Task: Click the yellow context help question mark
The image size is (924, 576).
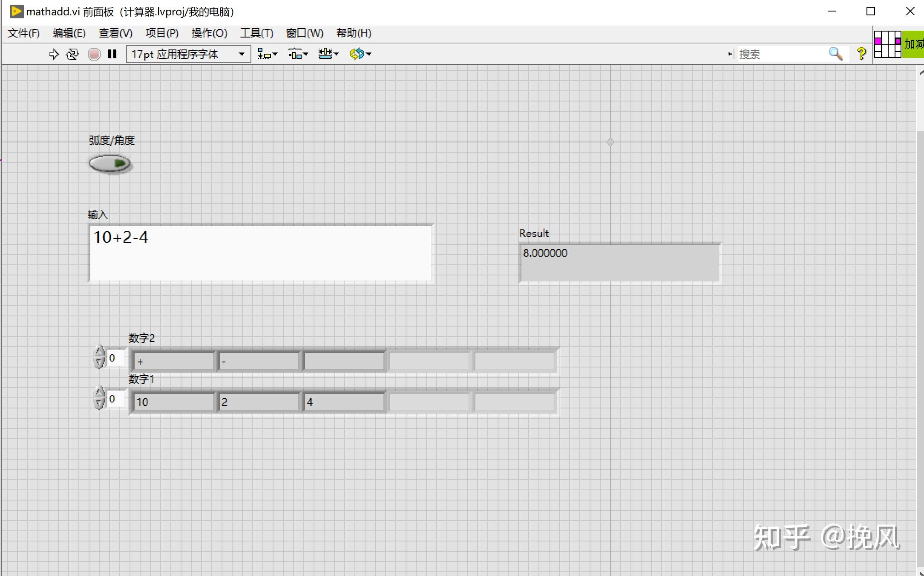Action: [861, 54]
